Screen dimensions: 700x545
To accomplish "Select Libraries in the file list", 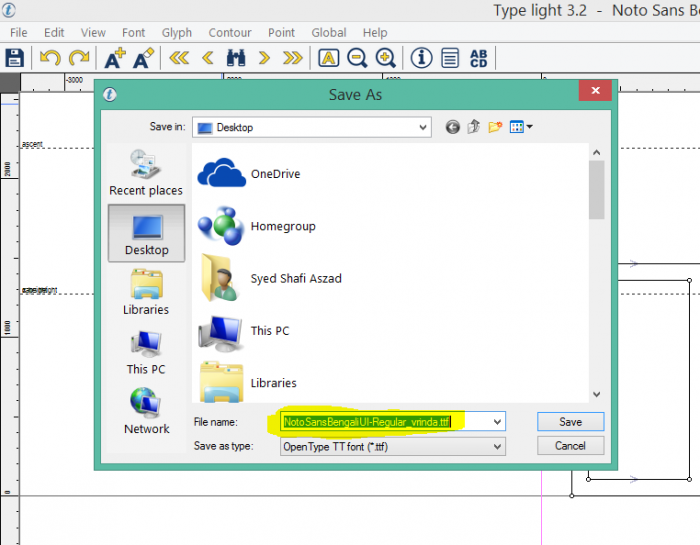I will [x=247, y=383].
